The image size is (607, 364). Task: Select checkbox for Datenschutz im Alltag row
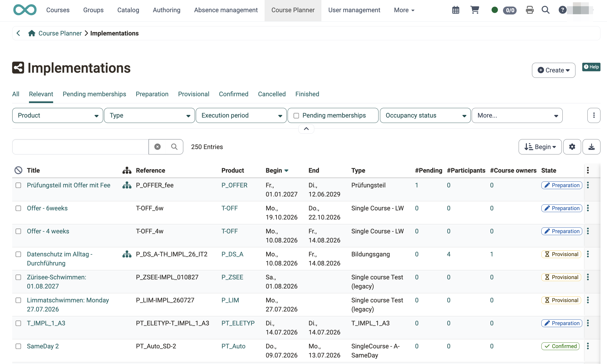(x=18, y=254)
